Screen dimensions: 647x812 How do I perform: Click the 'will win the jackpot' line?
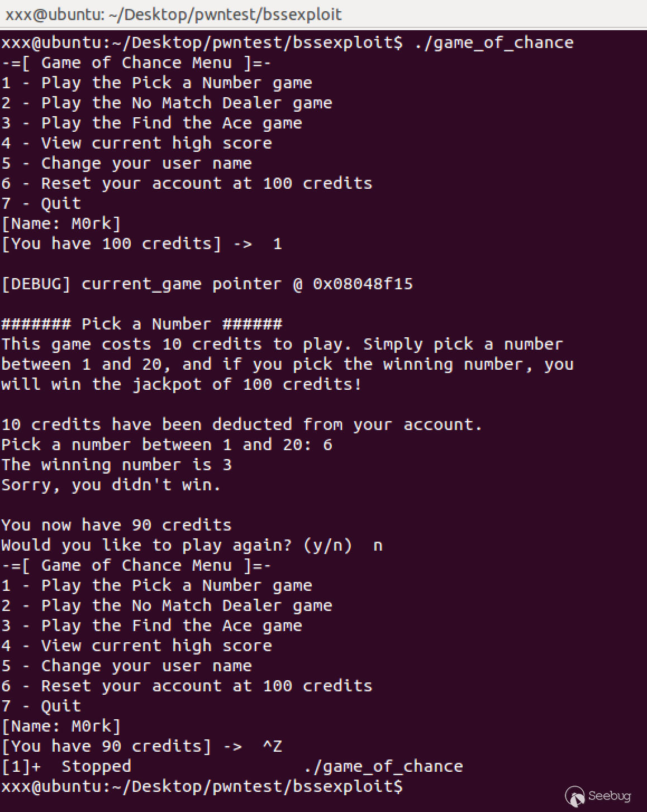click(x=181, y=384)
